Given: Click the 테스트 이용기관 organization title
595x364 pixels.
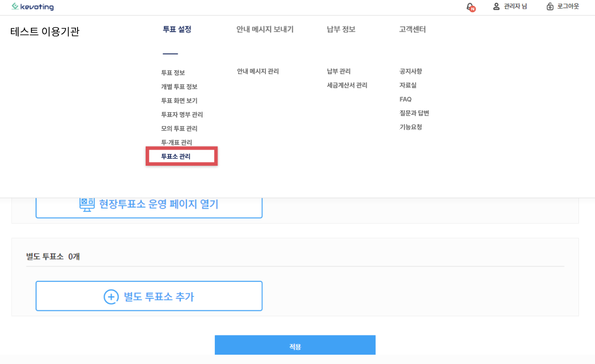Looking at the screenshot, I should click(x=45, y=32).
